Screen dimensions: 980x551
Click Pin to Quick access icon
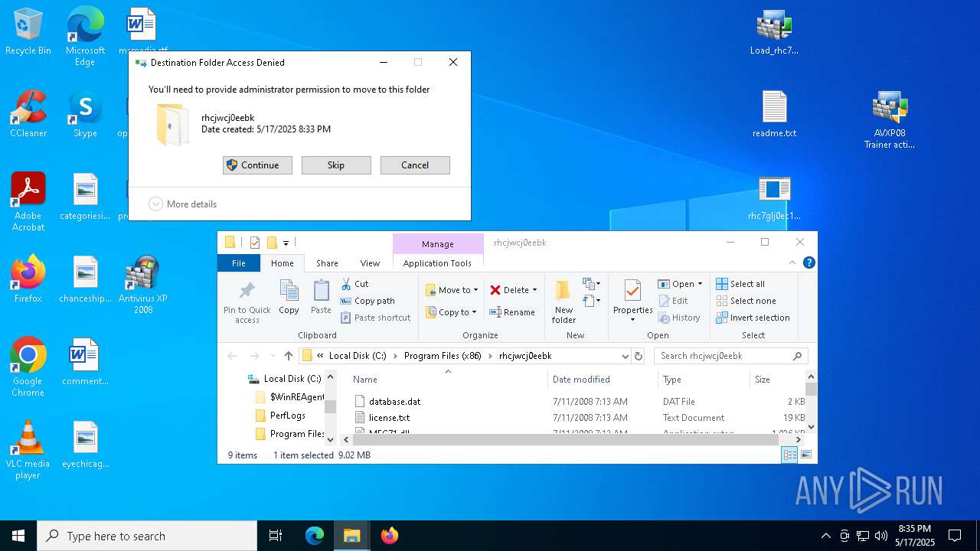coord(247,292)
